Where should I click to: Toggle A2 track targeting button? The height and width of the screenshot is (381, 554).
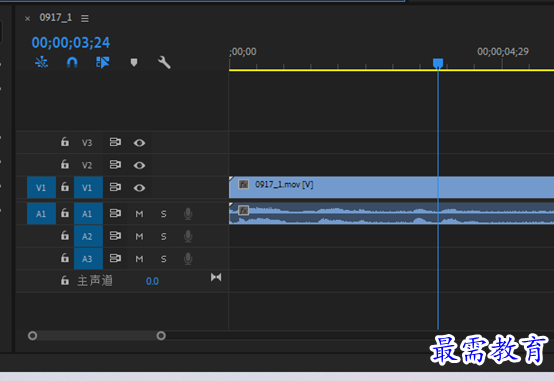point(88,236)
